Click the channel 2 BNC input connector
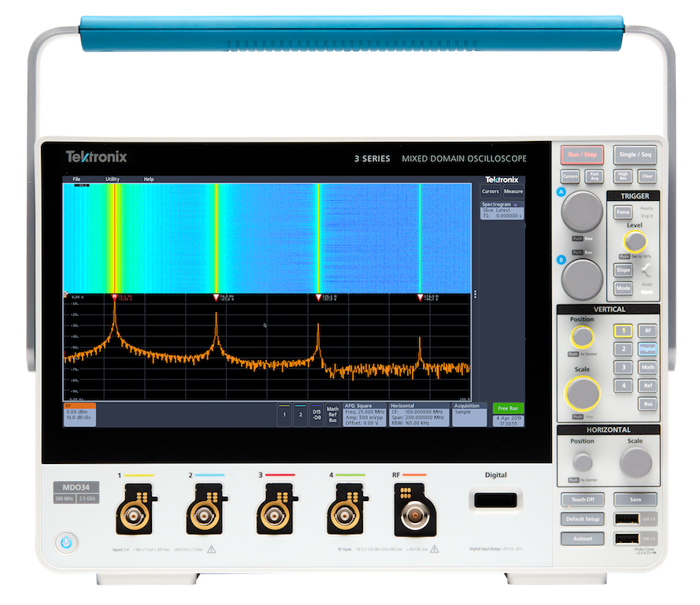 [x=204, y=515]
